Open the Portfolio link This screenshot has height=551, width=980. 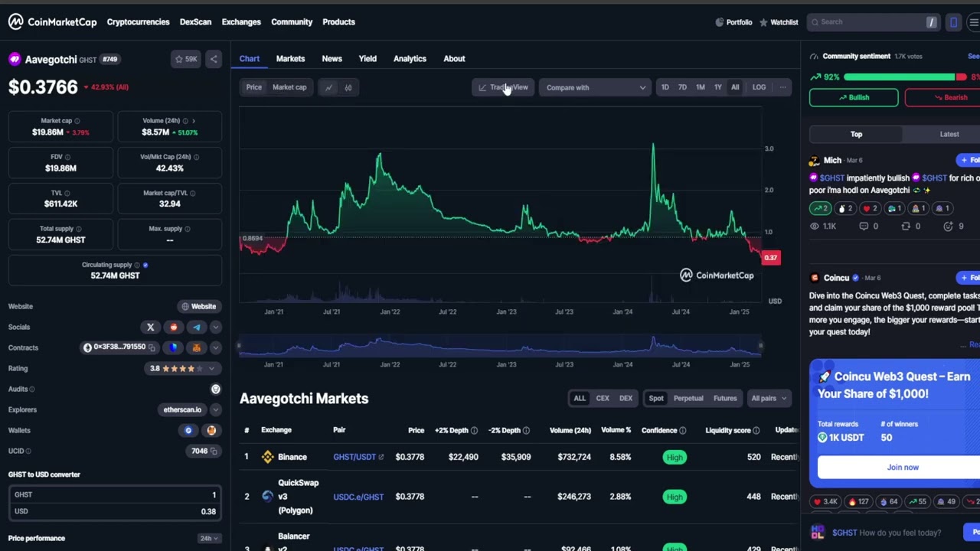coord(733,22)
